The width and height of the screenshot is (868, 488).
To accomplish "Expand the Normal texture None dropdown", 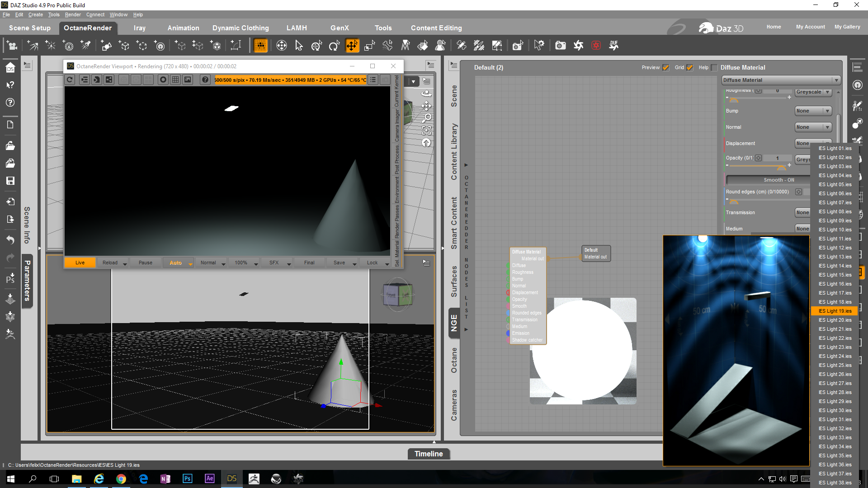I will [813, 127].
